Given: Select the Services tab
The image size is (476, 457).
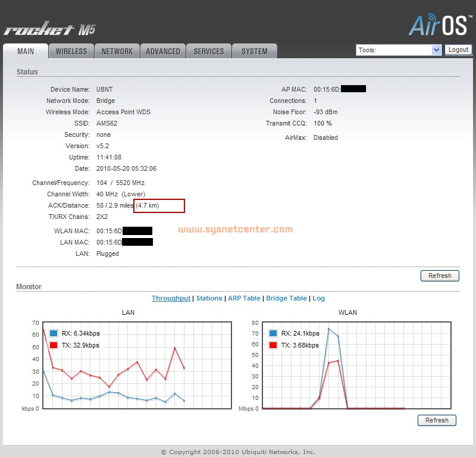Looking at the screenshot, I should coord(209,51).
